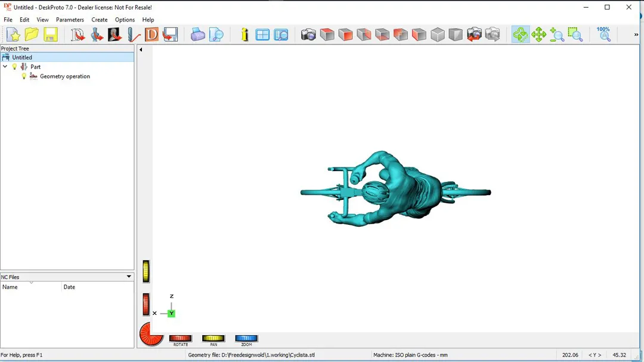Click the yellow floppy Save icon
Screen dimensions: 644x362
51,35
